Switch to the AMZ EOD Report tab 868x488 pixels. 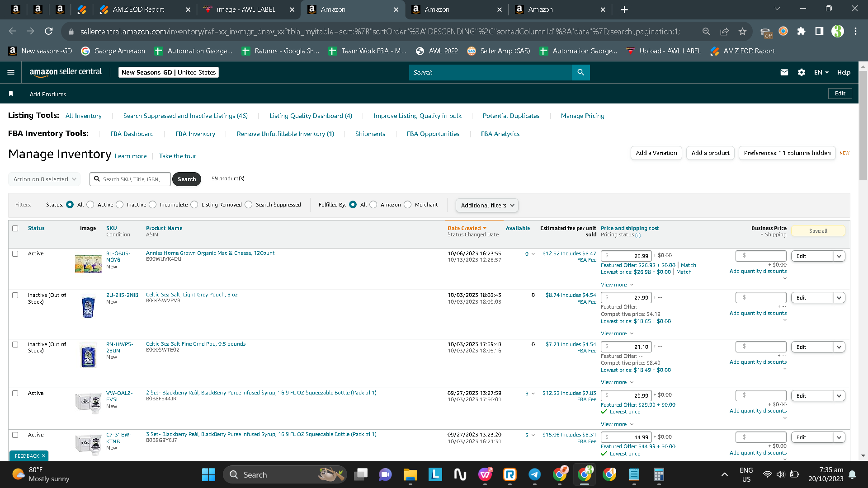point(145,9)
